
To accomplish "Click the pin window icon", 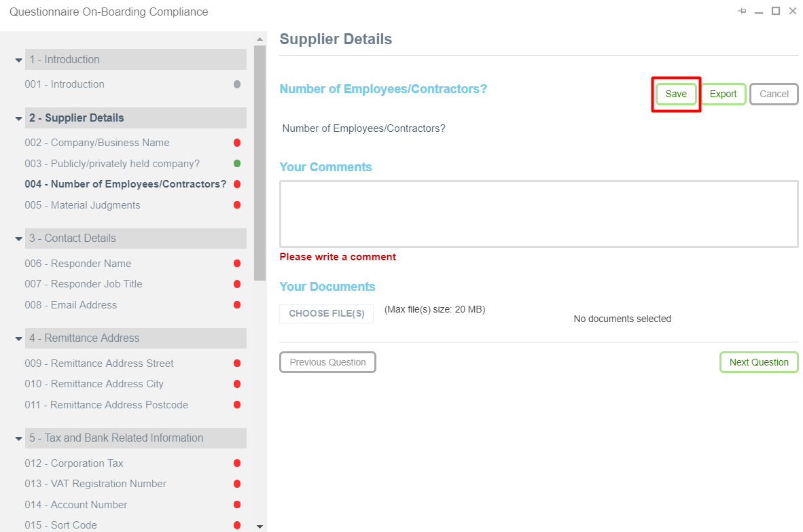I will (x=742, y=12).
